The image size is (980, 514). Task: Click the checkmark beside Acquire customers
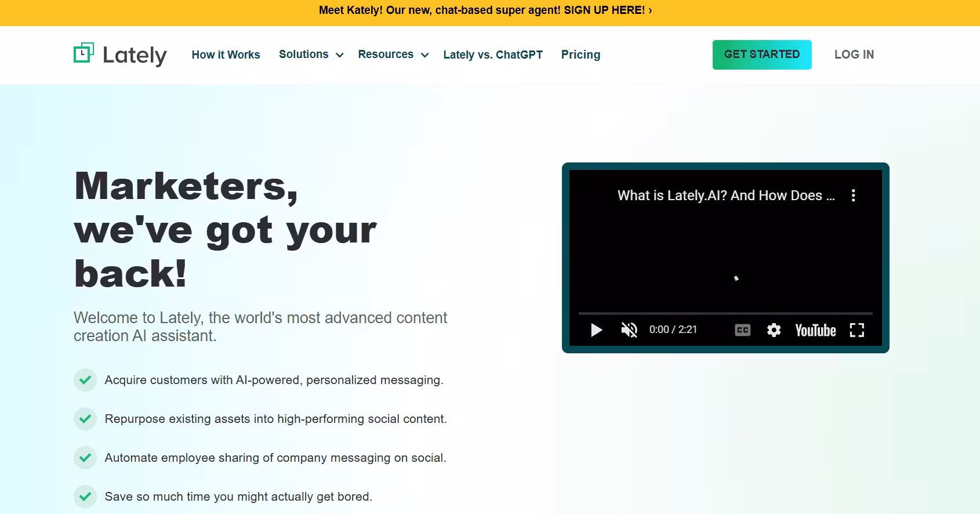tap(85, 380)
